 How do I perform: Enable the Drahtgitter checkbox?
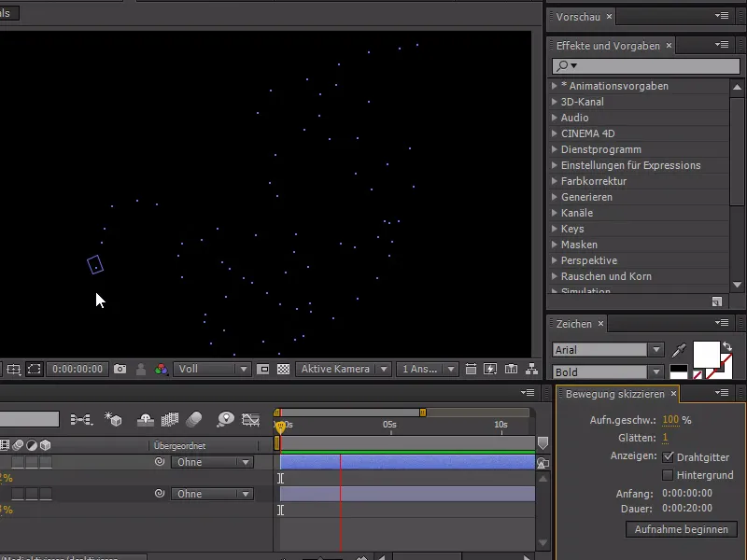tap(668, 457)
